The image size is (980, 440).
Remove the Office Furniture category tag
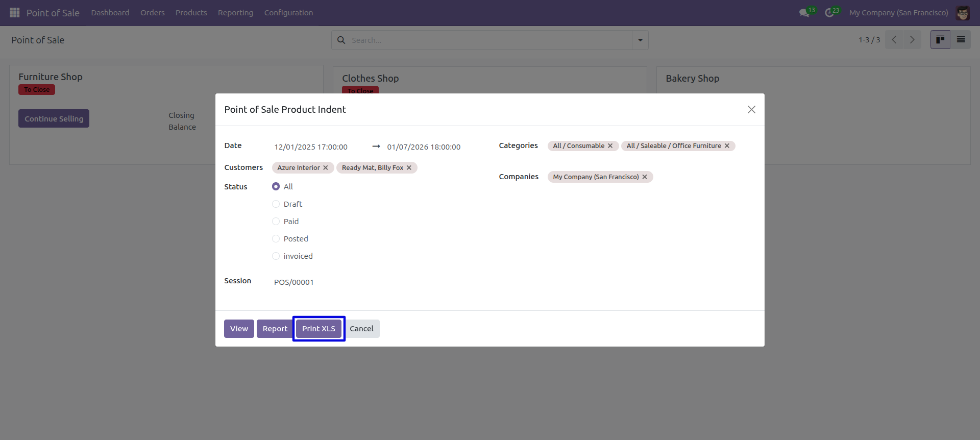[x=727, y=146]
